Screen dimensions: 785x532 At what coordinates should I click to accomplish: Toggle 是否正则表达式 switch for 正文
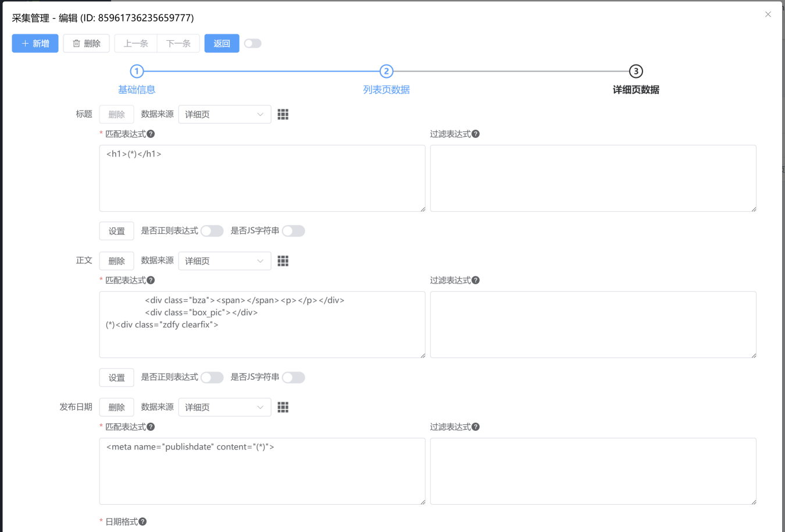pos(212,378)
